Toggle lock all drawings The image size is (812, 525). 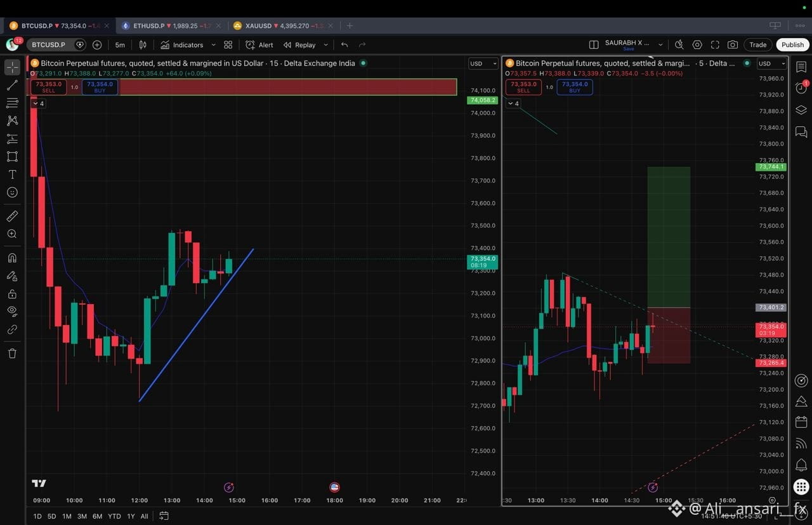[x=12, y=294]
